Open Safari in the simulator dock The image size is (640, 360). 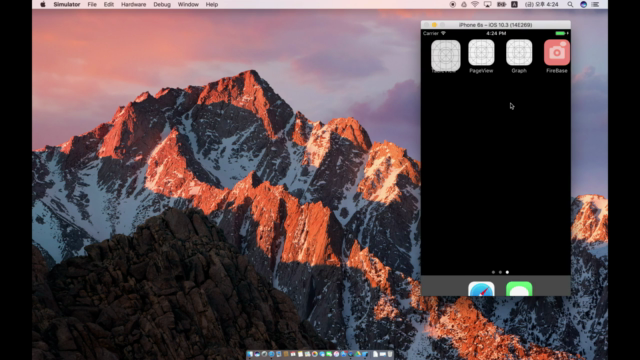click(481, 289)
